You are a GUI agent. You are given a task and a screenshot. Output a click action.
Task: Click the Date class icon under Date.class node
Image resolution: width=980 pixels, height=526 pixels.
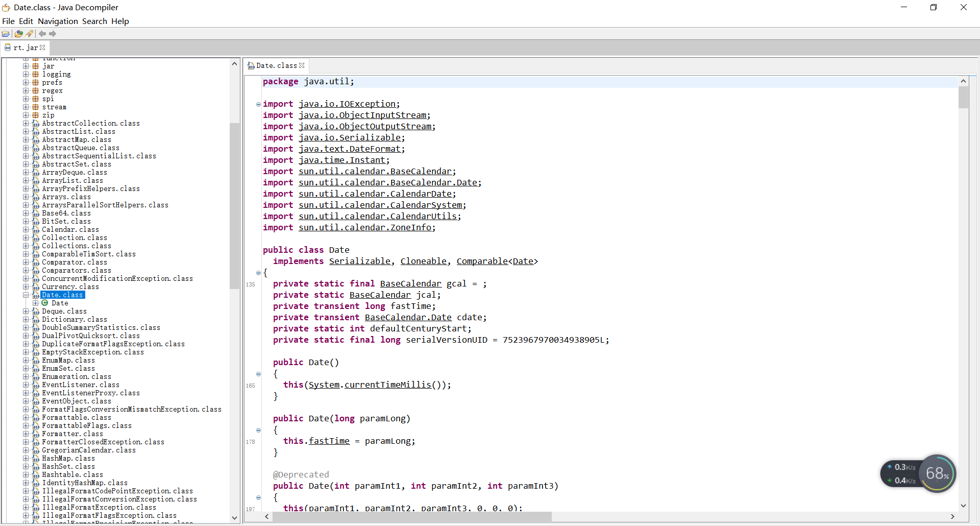[45, 303]
